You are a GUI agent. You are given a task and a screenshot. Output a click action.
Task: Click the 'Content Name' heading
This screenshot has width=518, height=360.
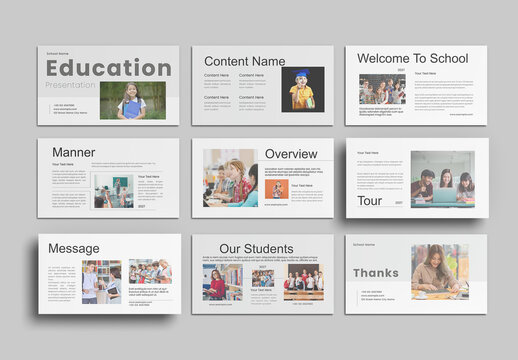click(245, 61)
